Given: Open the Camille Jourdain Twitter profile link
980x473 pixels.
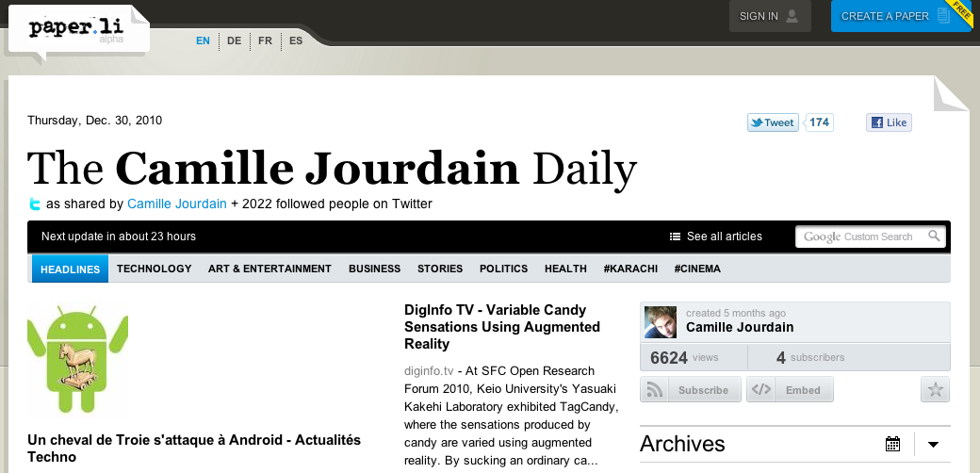Looking at the screenshot, I should tap(177, 204).
